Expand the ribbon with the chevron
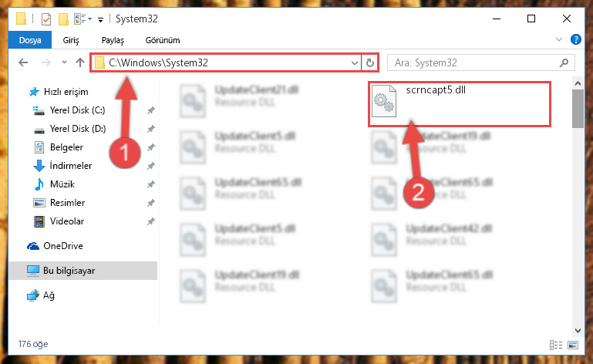Viewport: 593px width, 364px height. [559, 39]
